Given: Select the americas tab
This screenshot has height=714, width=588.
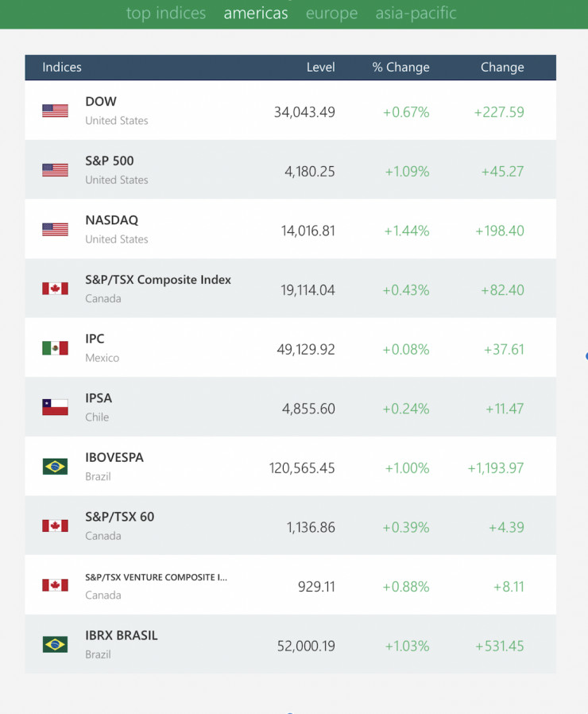Looking at the screenshot, I should point(256,13).
